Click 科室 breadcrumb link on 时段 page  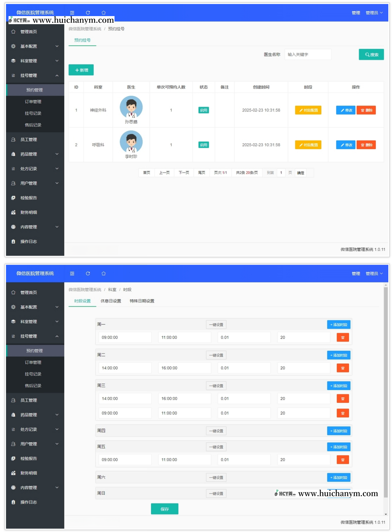coord(112,290)
